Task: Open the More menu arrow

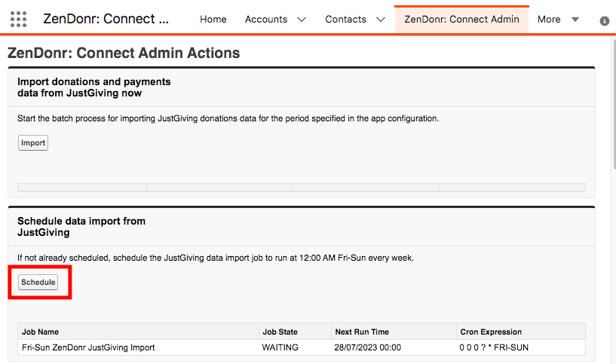Action: point(575,20)
